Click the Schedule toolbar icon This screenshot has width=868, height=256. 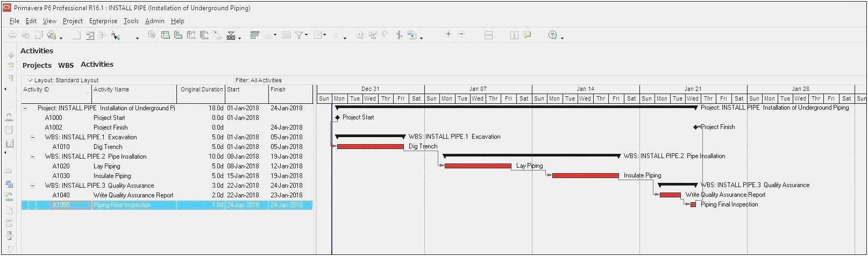360,35
